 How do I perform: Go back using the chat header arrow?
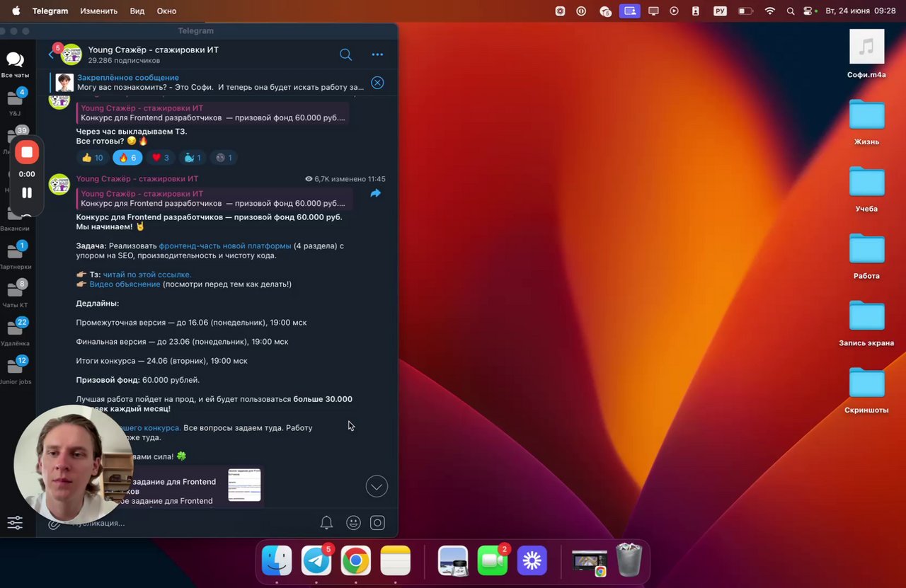[52, 54]
